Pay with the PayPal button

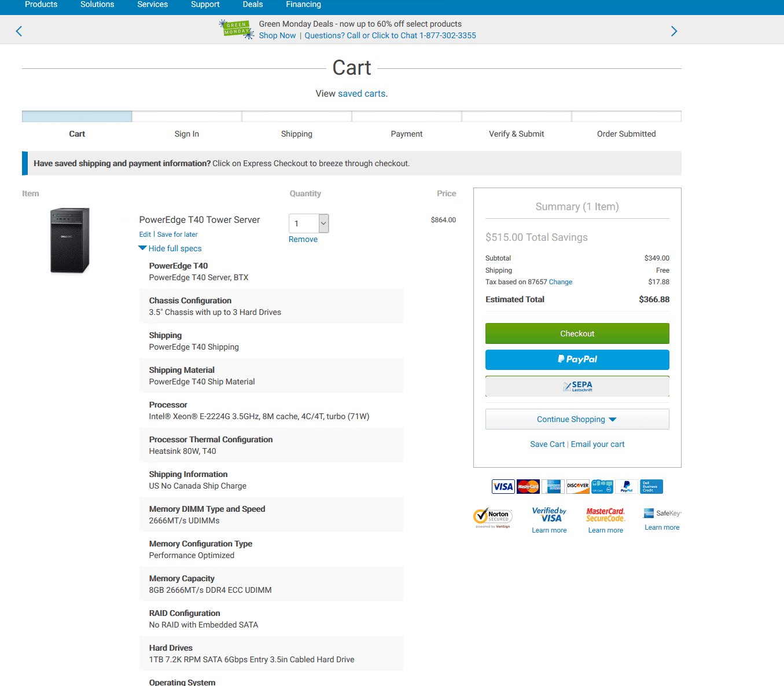click(x=577, y=359)
